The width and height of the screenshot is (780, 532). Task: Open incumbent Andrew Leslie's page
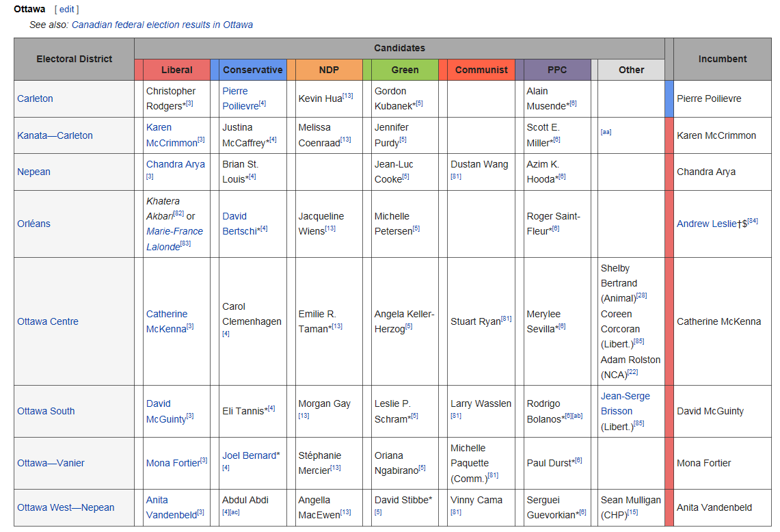pos(706,224)
